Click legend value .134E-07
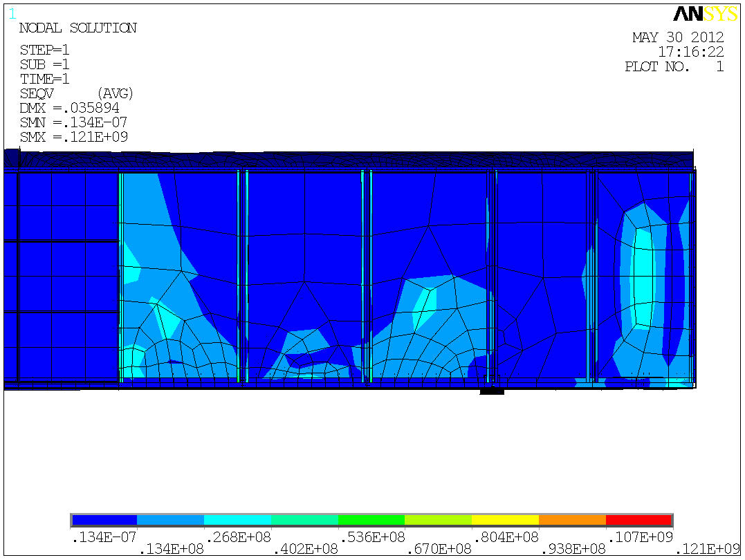 point(104,537)
